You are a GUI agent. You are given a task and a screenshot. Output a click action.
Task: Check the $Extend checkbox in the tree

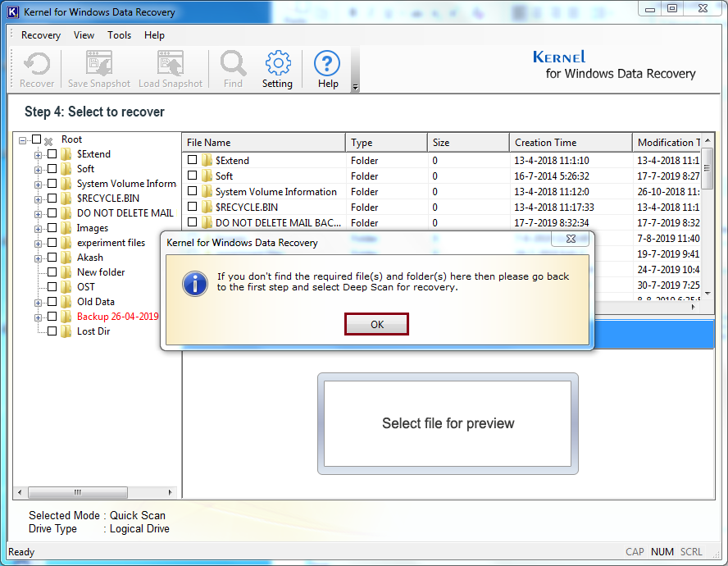pos(52,154)
